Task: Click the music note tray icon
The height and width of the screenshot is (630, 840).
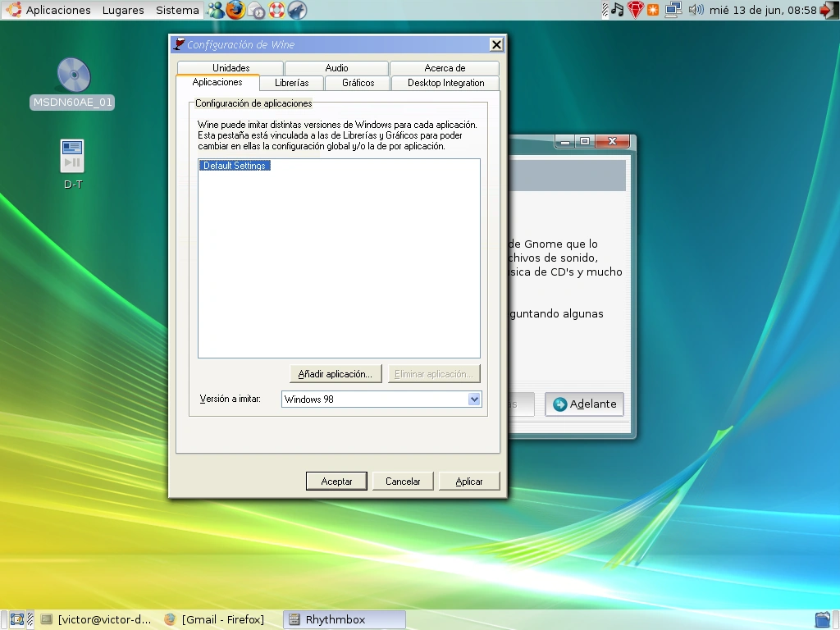Action: 618,10
